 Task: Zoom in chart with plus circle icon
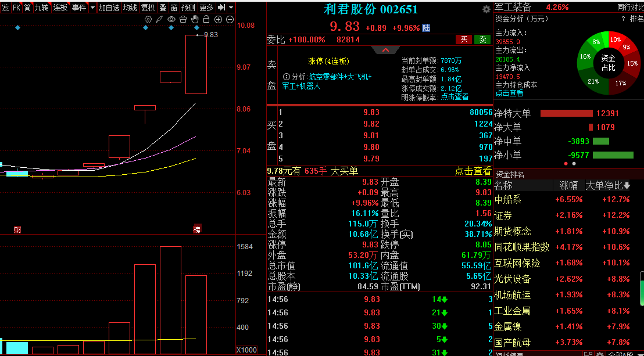click(x=218, y=19)
